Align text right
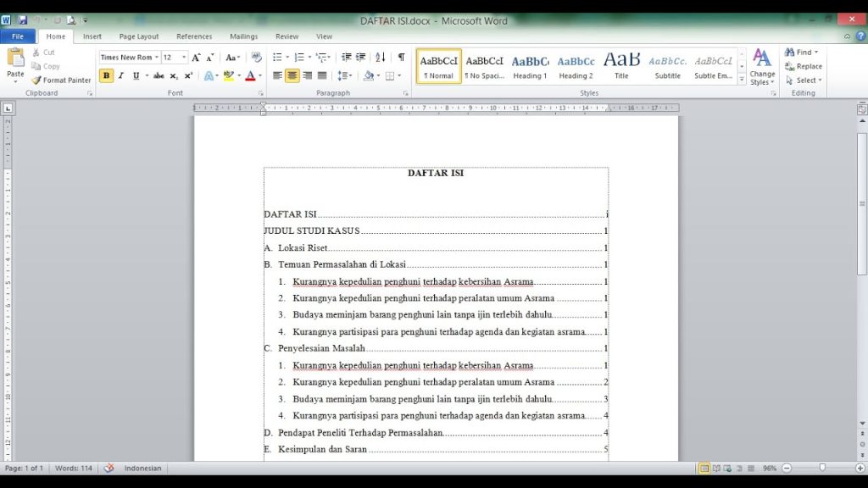 click(x=307, y=75)
